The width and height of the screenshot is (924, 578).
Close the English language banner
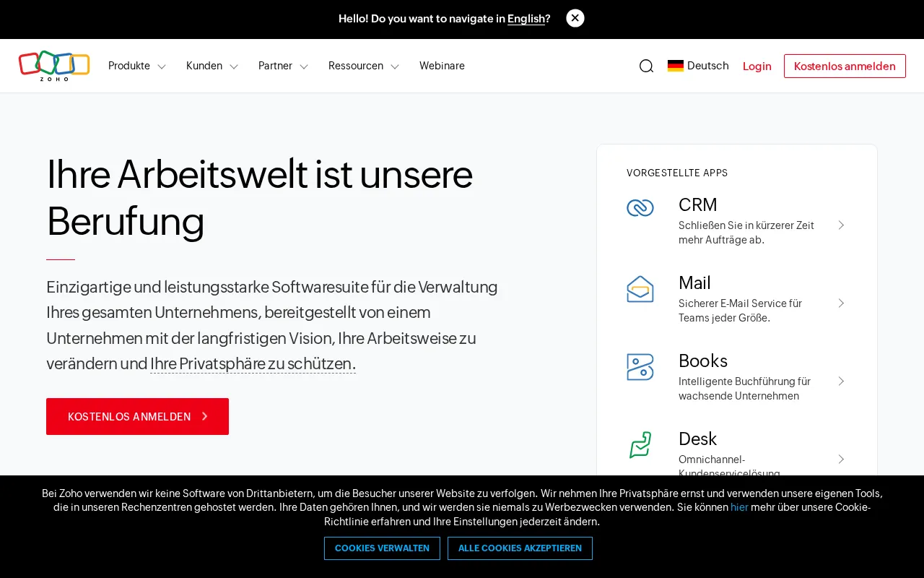click(575, 18)
